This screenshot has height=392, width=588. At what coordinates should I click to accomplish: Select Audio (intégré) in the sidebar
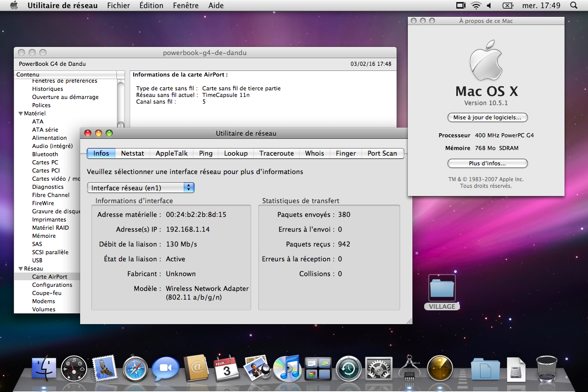click(53, 146)
